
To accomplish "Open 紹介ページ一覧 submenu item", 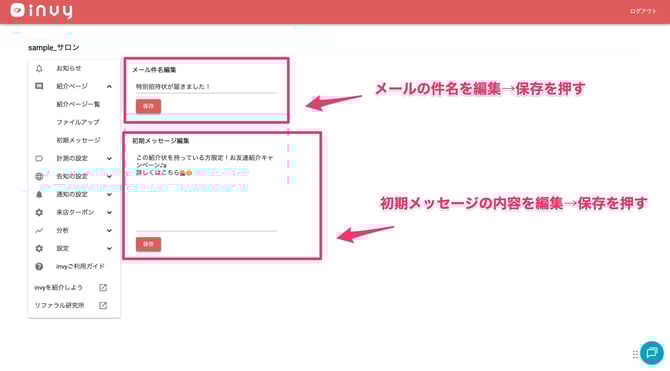I will [78, 104].
